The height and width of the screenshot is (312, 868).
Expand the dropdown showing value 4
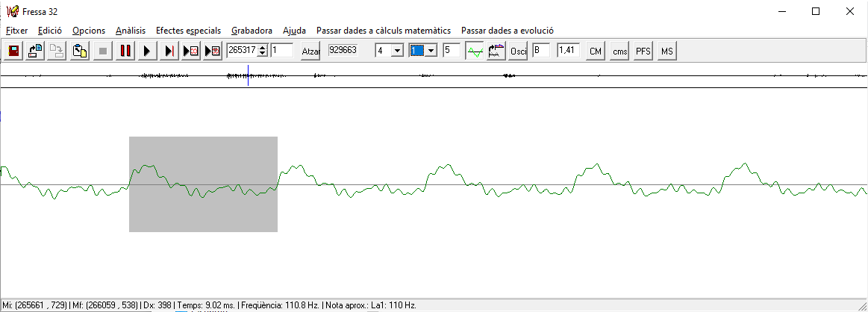pos(397,51)
